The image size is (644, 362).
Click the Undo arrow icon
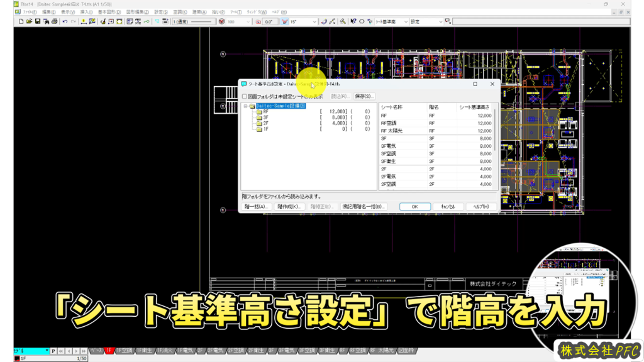(65, 21)
